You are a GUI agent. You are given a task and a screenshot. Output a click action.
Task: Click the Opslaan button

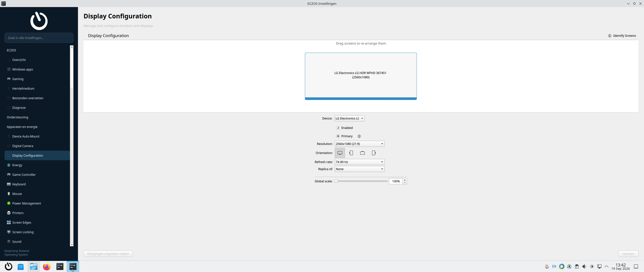[x=628, y=254]
